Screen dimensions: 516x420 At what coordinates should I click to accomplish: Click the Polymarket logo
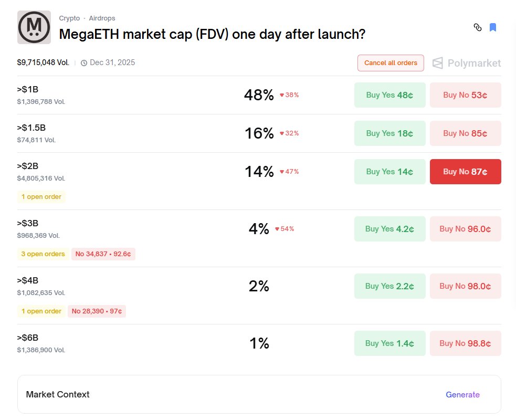click(467, 63)
